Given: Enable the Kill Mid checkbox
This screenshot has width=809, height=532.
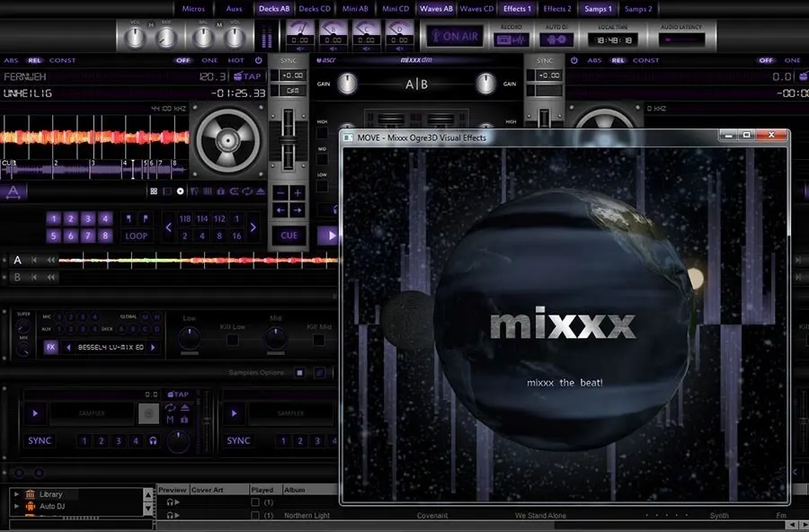Looking at the screenshot, I should [x=319, y=340].
